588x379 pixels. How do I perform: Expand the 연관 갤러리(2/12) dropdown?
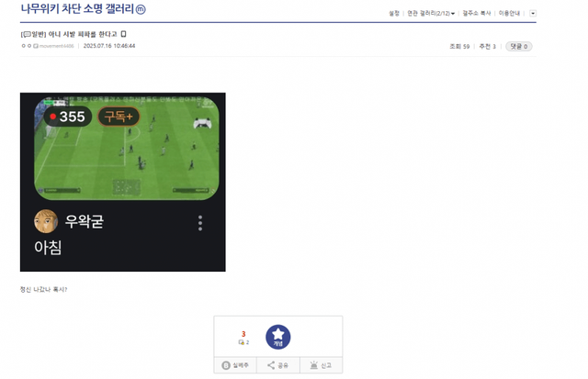pyautogui.click(x=431, y=14)
